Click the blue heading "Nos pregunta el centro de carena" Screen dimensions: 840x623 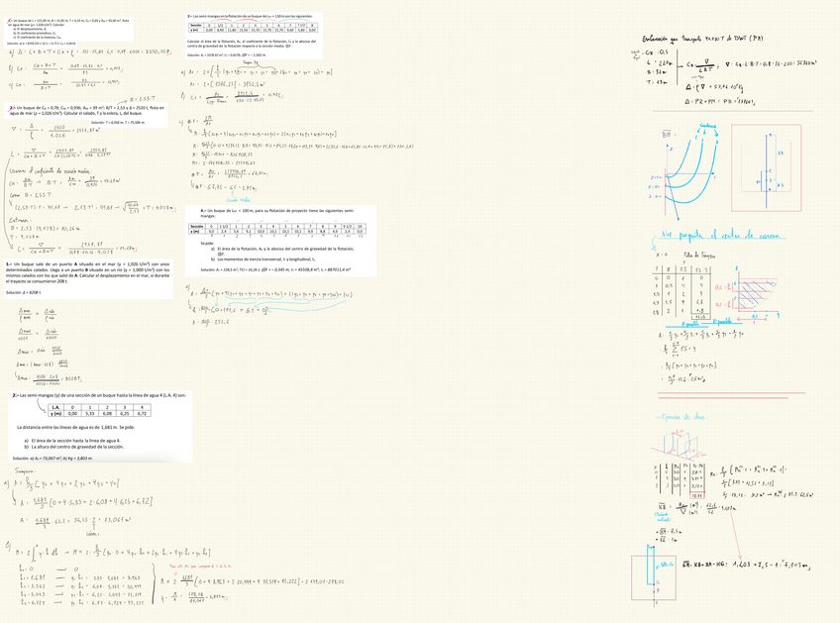721,235
